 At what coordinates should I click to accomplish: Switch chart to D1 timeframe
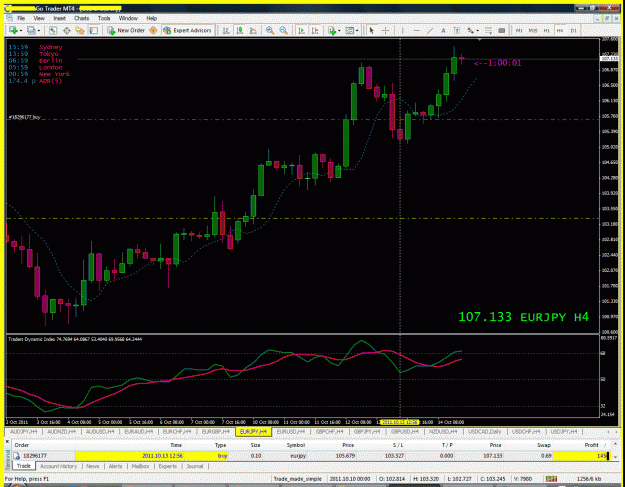click(574, 30)
